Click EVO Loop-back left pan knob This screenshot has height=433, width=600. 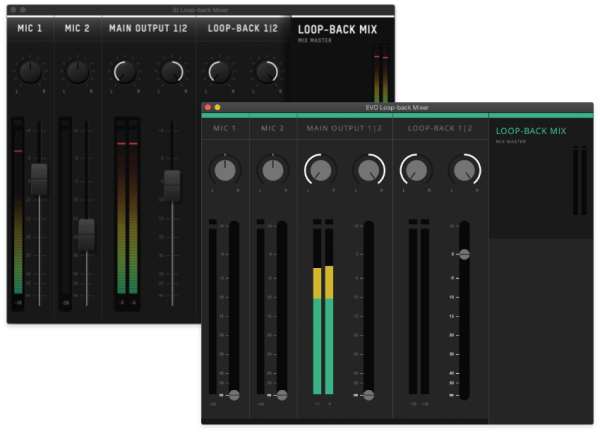point(416,170)
